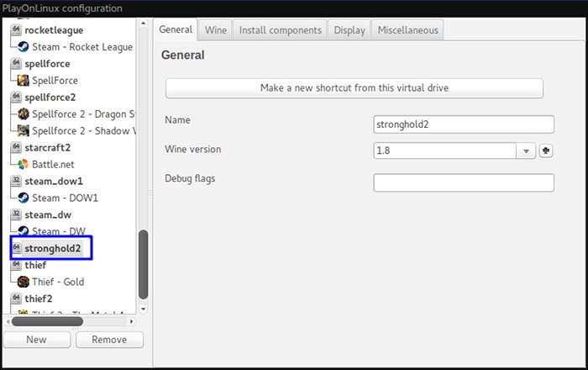This screenshot has width=588, height=370.
Task: Click the spellforce 64-bit drive icon
Action: pos(16,63)
